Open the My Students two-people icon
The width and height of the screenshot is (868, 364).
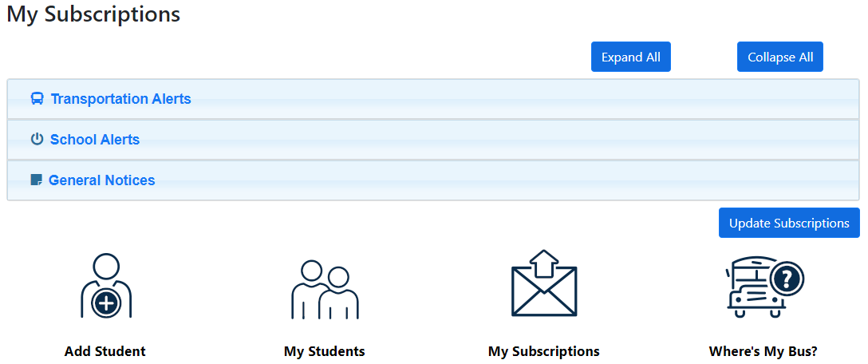click(x=325, y=289)
